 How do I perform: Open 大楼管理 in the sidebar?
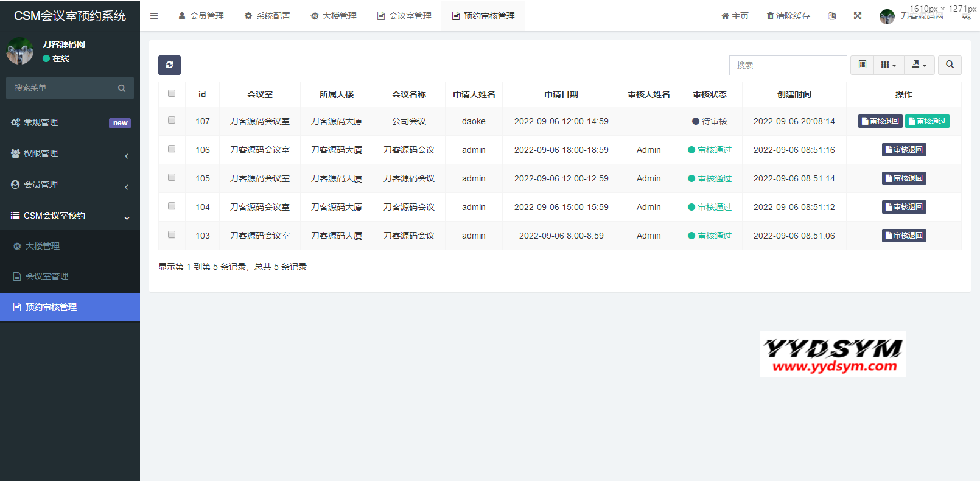click(x=43, y=246)
